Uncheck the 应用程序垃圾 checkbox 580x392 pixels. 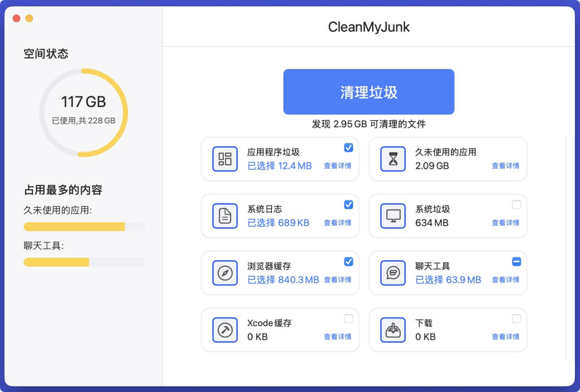pos(348,147)
